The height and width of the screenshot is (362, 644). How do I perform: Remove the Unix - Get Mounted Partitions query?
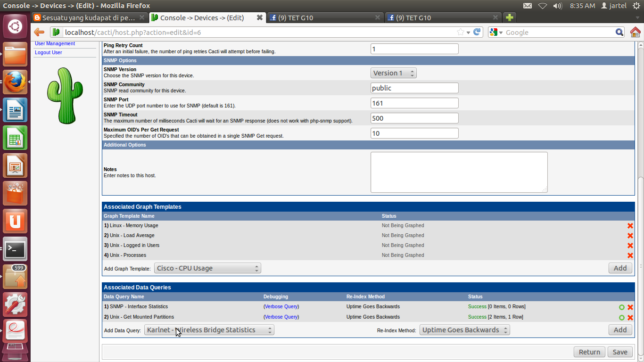pyautogui.click(x=630, y=318)
